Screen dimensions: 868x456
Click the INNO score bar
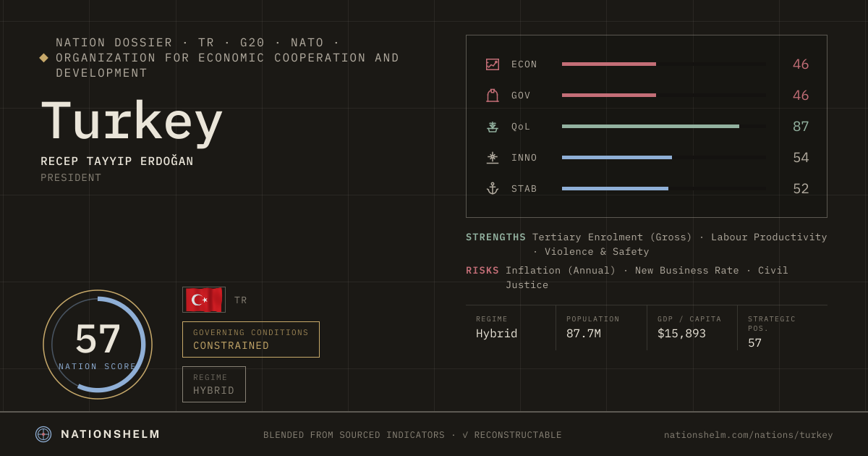point(663,158)
